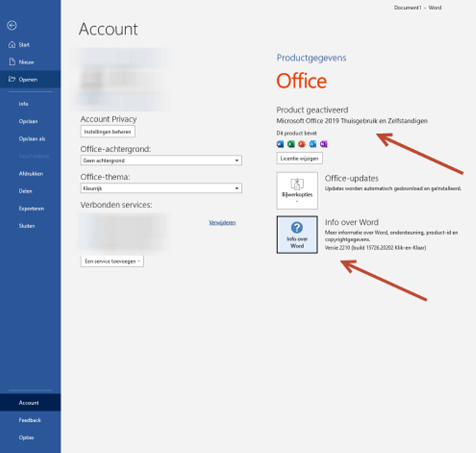Click the Info over Word button label

[x=297, y=242]
